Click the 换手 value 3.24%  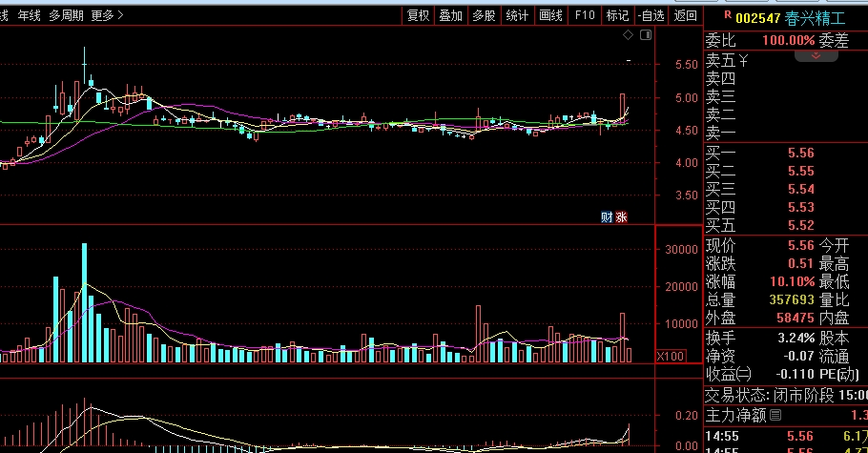pos(796,338)
